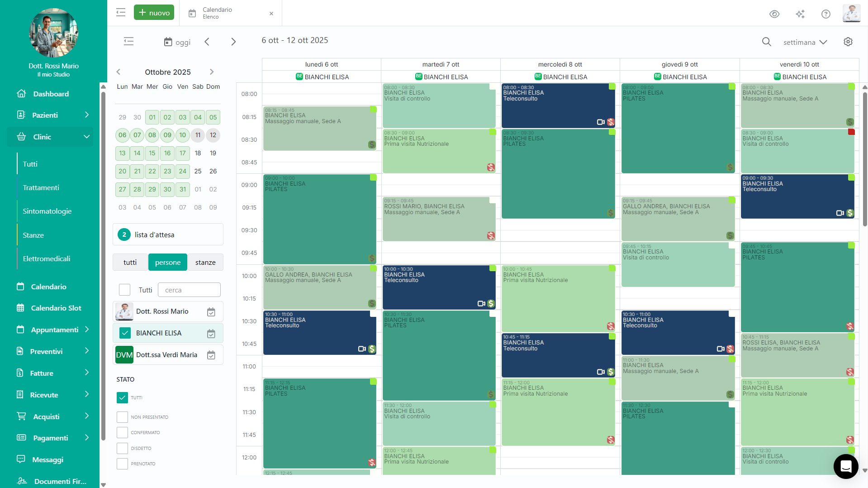
Task: Open the AI sparkle assistant icon
Action: click(800, 14)
